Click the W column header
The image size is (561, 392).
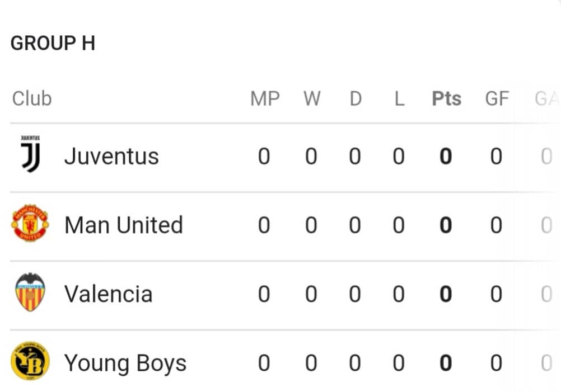312,98
